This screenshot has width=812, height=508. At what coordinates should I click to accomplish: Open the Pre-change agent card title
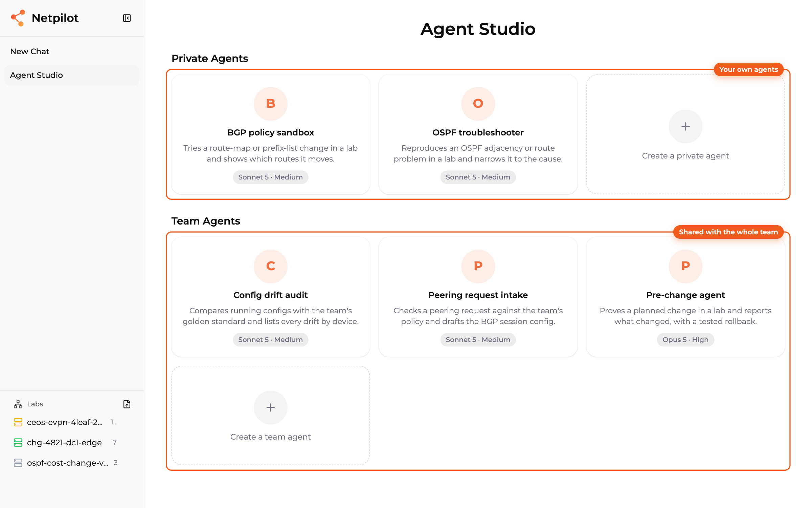[x=685, y=295]
